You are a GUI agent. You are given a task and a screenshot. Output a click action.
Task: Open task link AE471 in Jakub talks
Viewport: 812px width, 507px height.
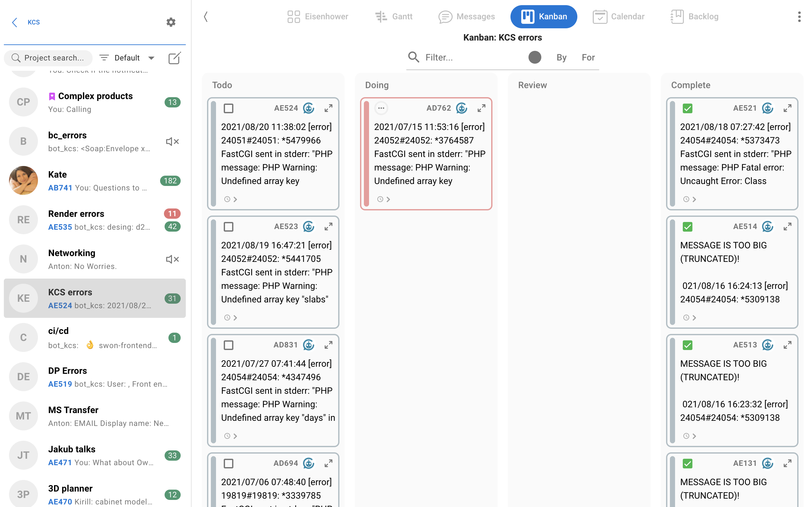coord(60,462)
